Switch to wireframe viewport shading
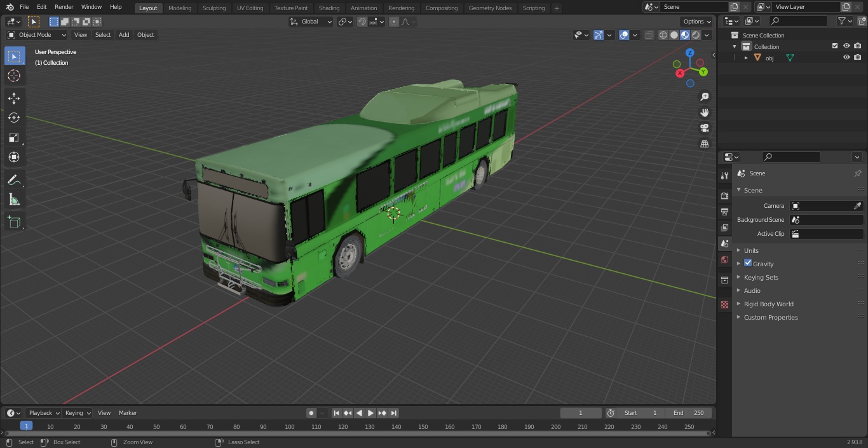868x448 pixels. tap(663, 35)
